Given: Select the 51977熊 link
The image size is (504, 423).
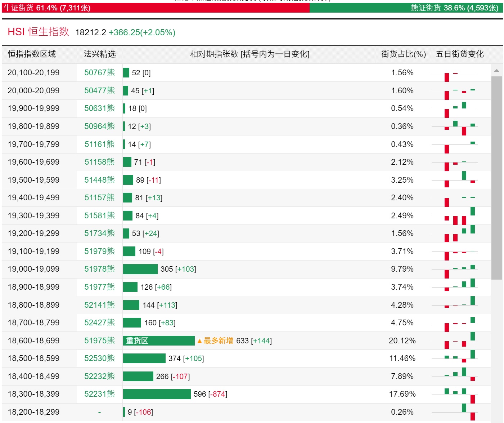Looking at the screenshot, I should (99, 287).
